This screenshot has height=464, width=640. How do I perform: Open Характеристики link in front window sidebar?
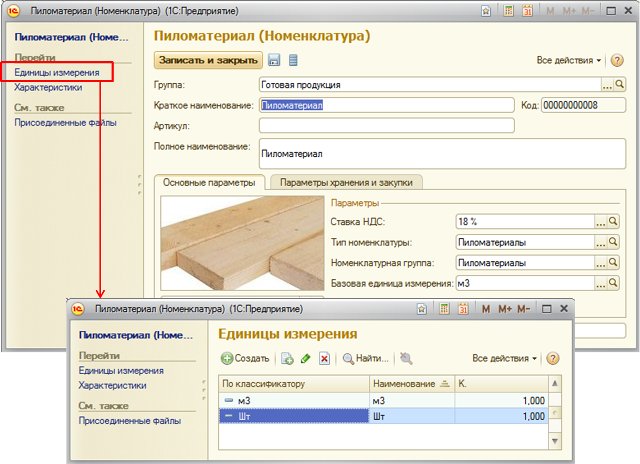(113, 385)
